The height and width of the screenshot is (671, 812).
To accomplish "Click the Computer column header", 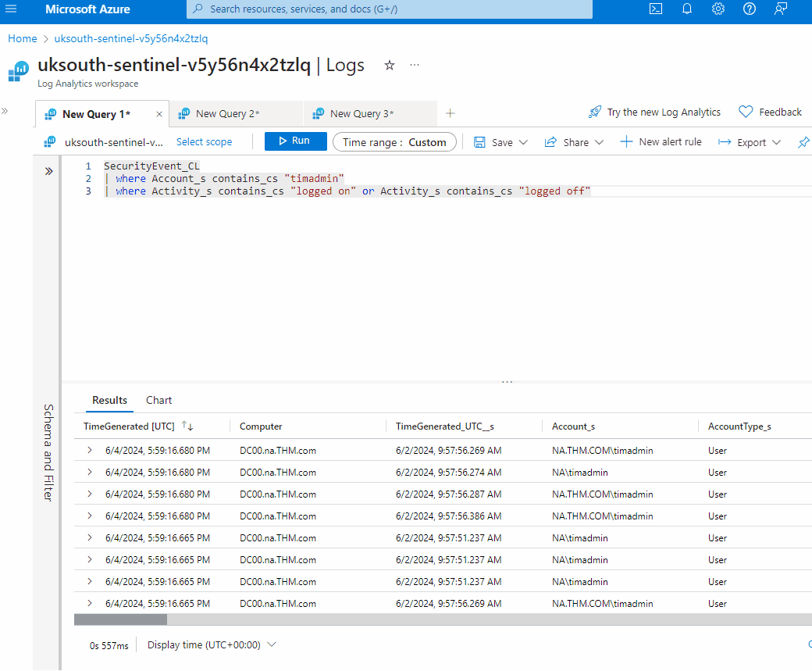I will click(261, 427).
